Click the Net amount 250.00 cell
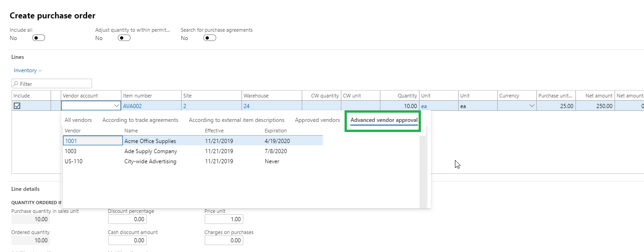644x252 pixels. click(595, 106)
